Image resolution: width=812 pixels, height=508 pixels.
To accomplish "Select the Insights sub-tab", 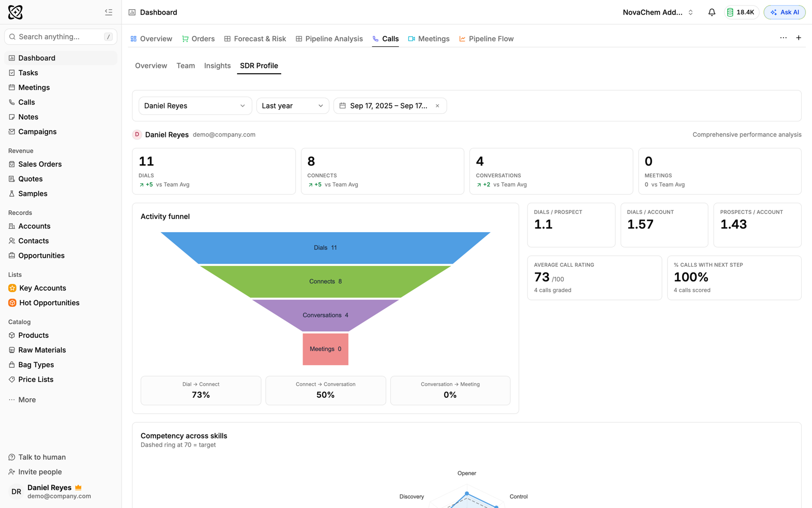I will point(217,66).
